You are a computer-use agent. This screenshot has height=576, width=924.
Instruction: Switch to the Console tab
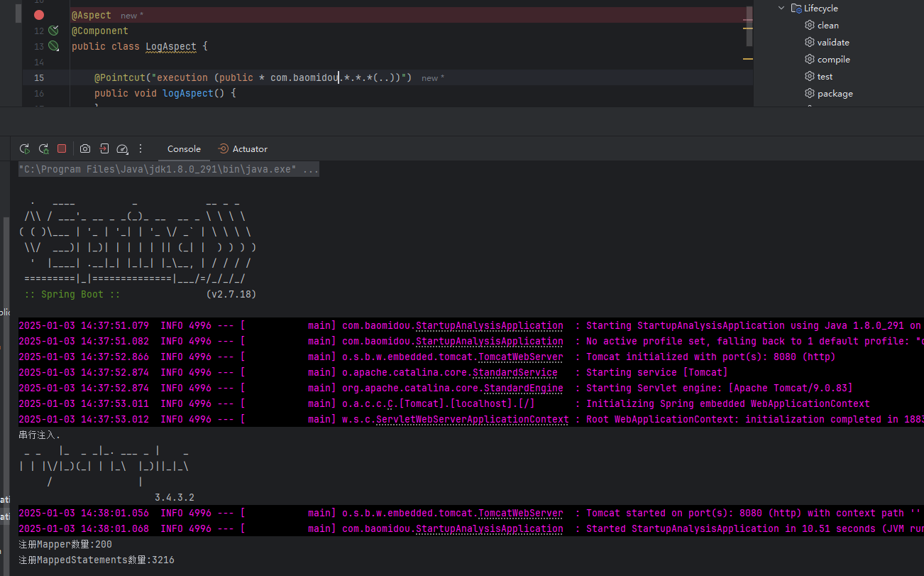184,149
